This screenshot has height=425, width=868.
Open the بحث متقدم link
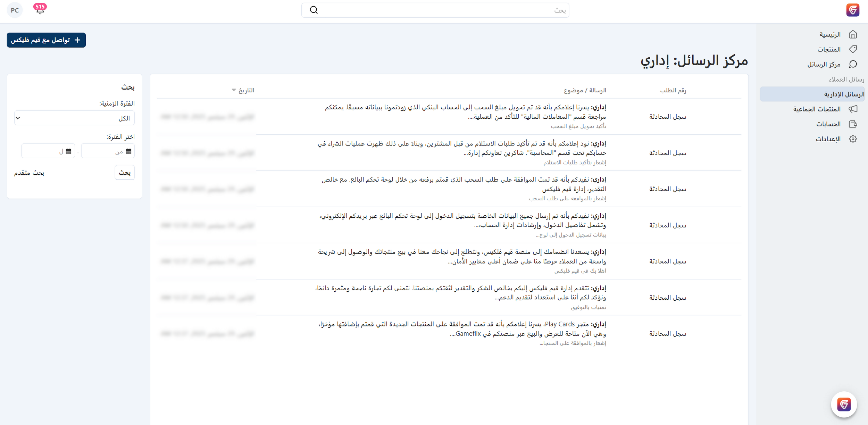click(29, 173)
